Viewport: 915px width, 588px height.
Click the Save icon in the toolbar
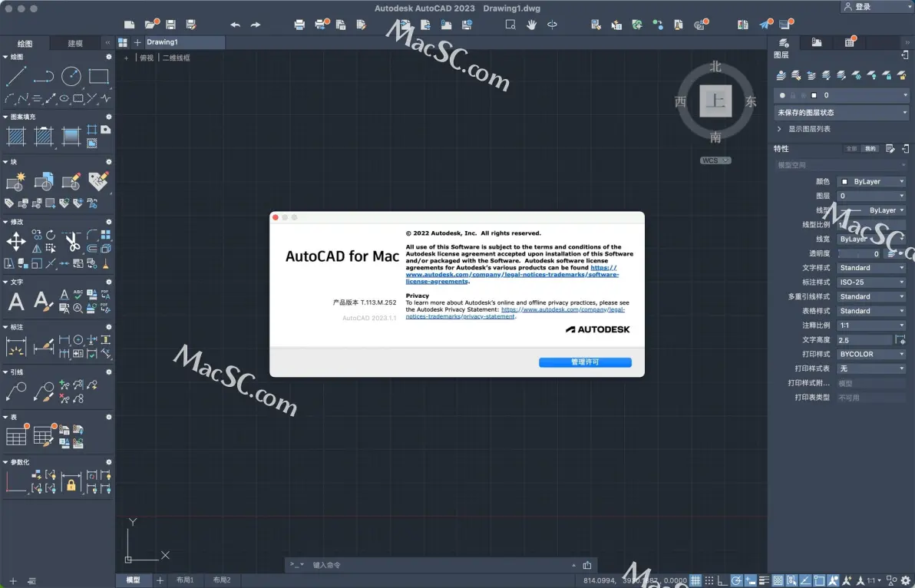[x=170, y=25]
